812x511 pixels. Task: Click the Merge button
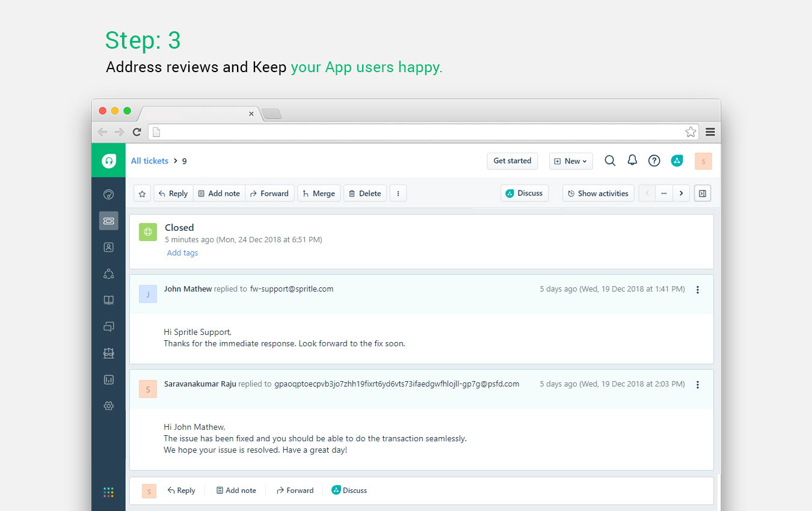(319, 194)
